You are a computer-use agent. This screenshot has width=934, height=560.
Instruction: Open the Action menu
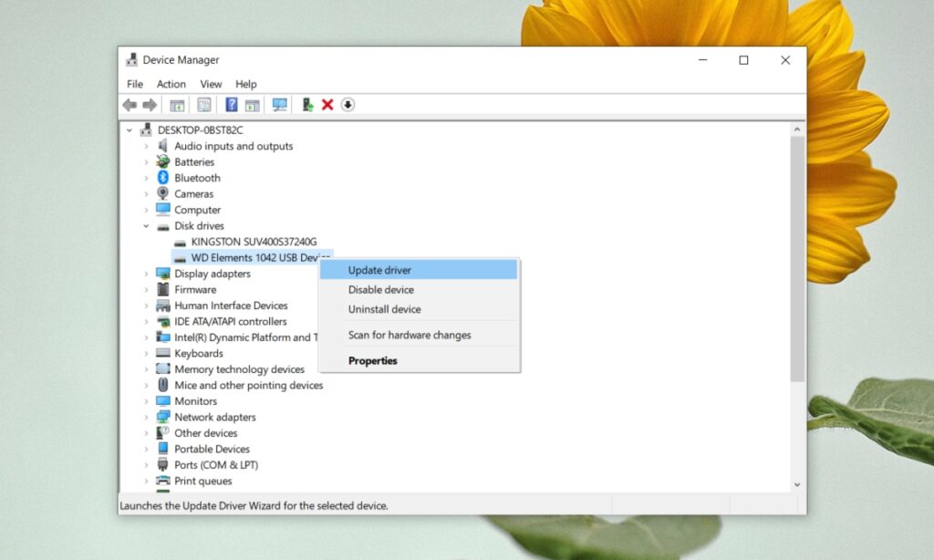point(171,83)
